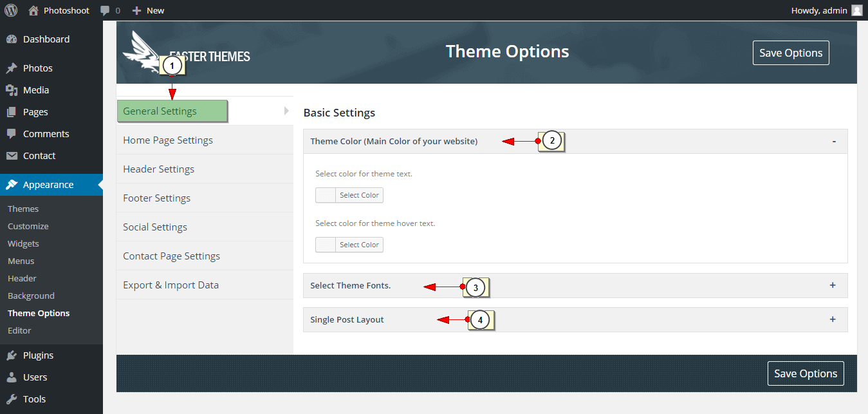Screen dimensions: 868x414
Task: Click 'Select color for theme text.' label
Action: click(364, 174)
